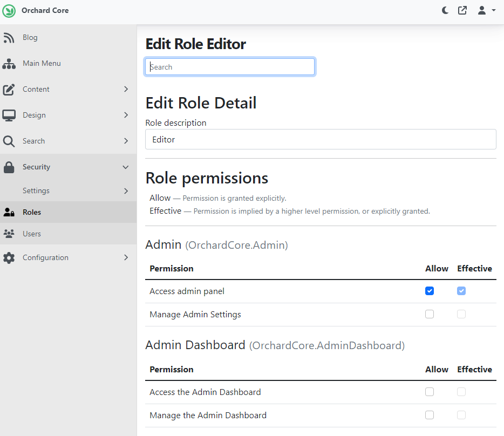Viewport: 504px width, 436px height.
Task: Click Effective checkbox for Access admin panel
Action: coord(461,291)
